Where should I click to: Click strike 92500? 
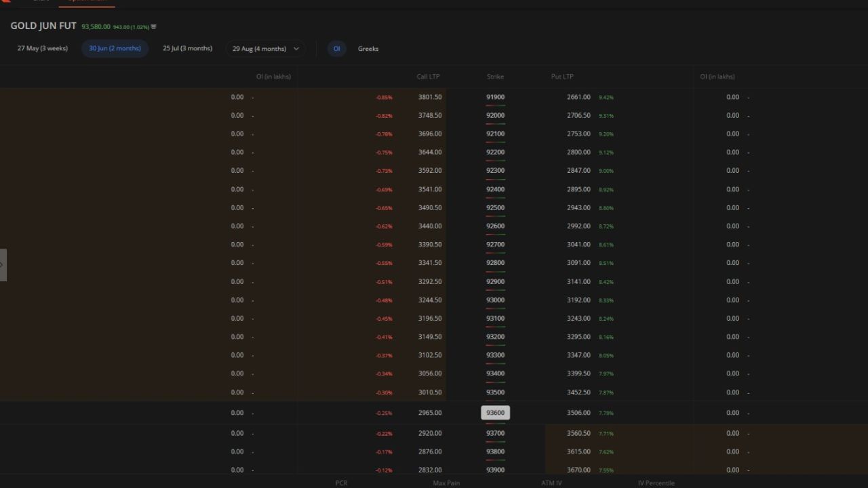(496, 207)
